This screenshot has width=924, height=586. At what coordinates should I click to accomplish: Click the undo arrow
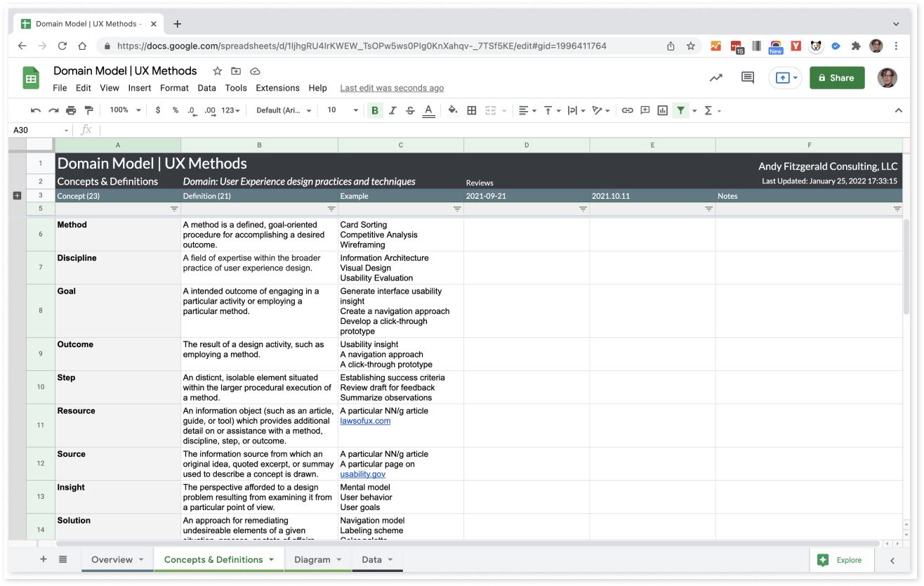pos(36,110)
